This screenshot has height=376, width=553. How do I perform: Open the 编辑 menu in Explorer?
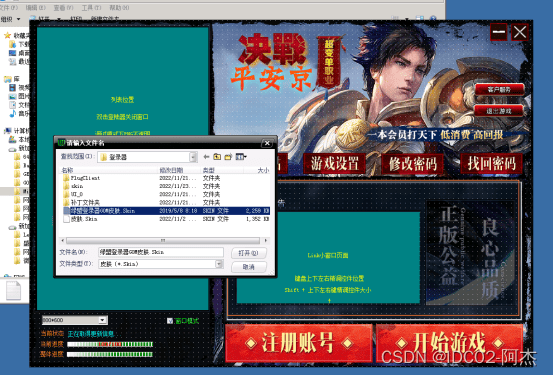36,7
